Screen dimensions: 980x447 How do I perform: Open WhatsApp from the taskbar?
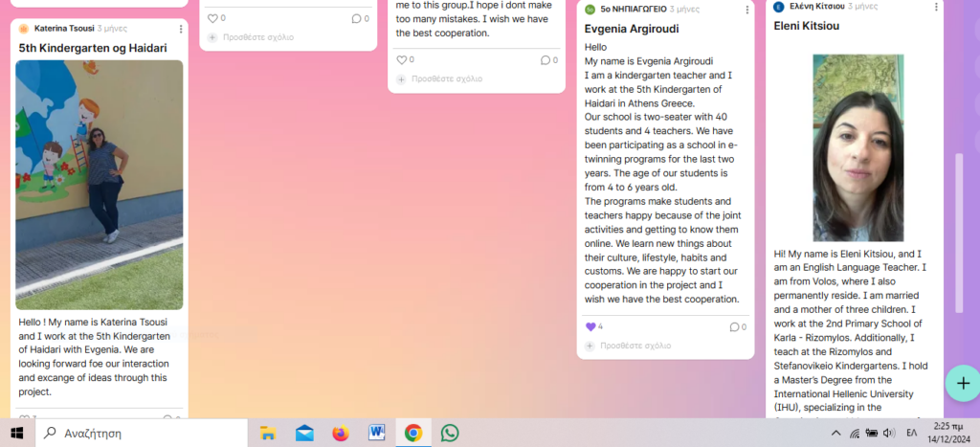coord(450,433)
